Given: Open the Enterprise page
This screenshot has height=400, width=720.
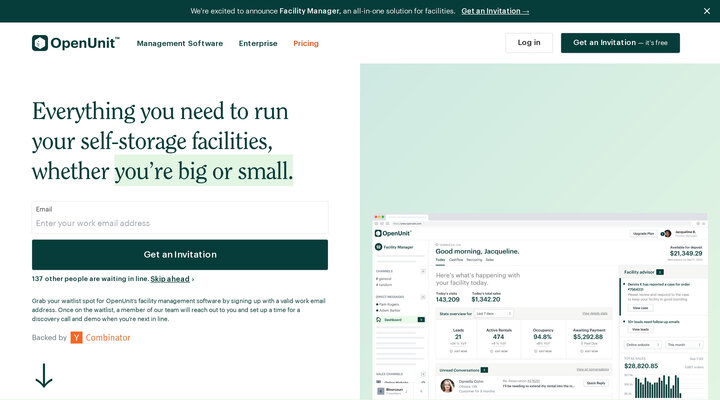Looking at the screenshot, I should 258,43.
